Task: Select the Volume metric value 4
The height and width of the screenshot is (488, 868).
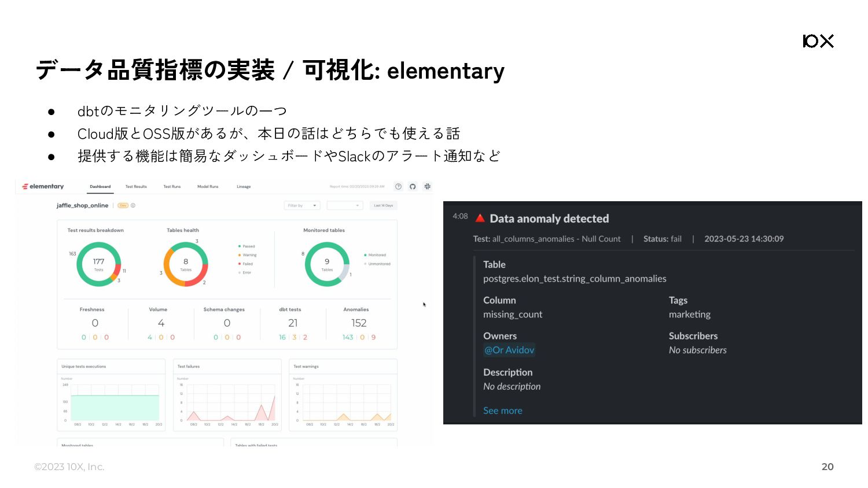Action: (161, 323)
